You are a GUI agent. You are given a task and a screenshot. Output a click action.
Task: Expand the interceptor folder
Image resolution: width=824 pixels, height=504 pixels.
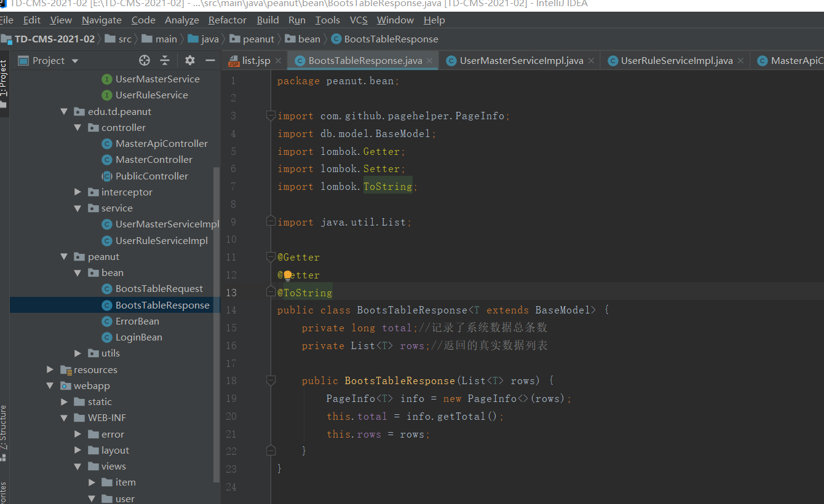pos(77,192)
